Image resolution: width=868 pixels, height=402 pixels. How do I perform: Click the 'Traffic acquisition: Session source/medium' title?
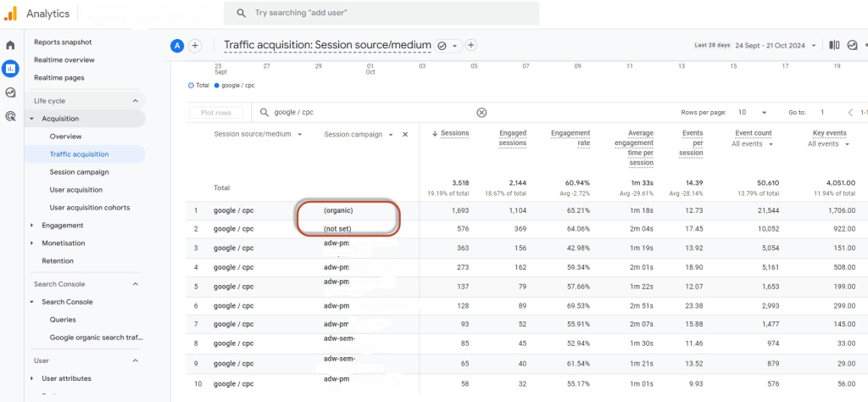point(327,45)
